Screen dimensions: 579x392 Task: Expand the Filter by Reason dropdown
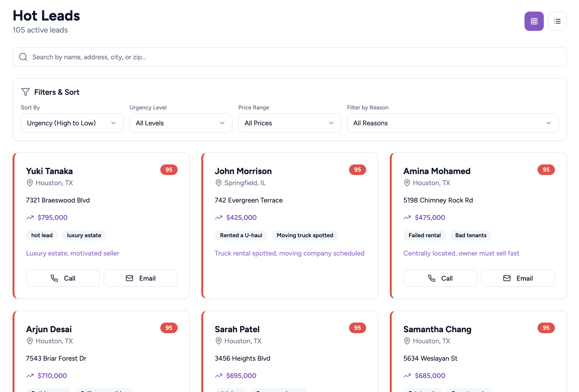(452, 123)
